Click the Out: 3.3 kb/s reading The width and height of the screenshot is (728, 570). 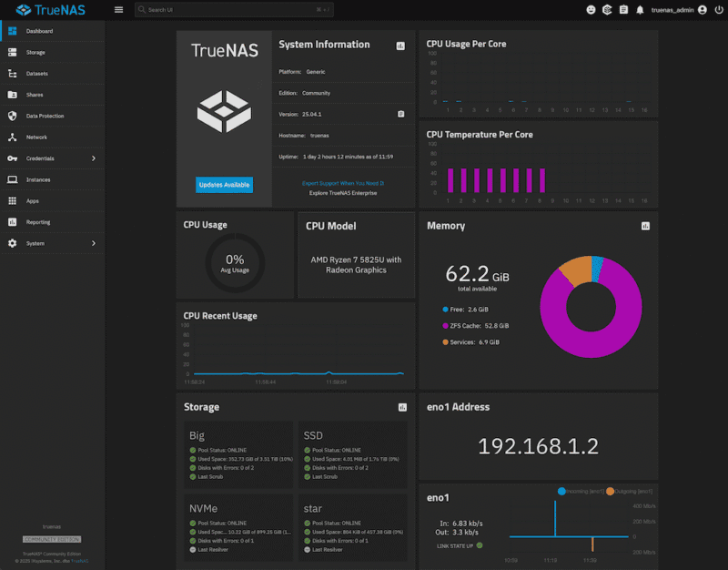457,533
